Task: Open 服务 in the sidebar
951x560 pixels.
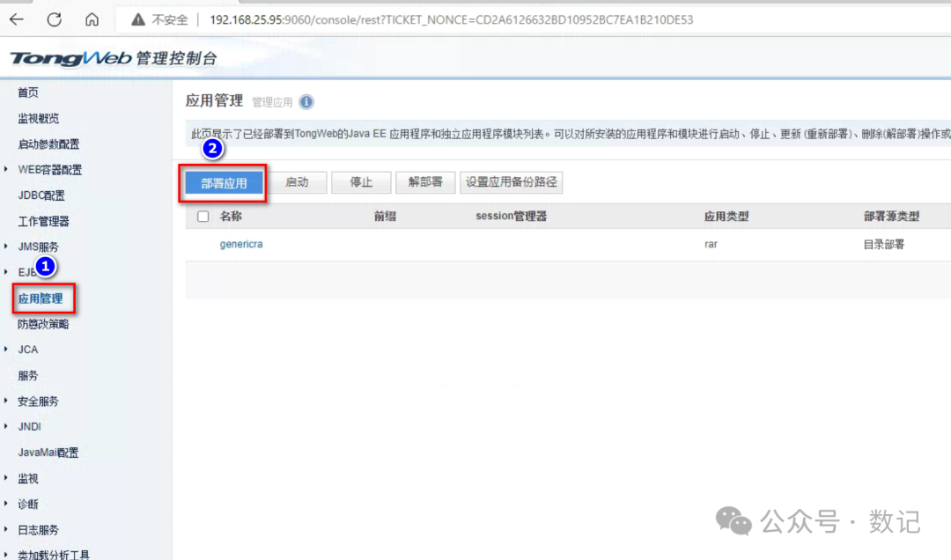Action: click(28, 376)
